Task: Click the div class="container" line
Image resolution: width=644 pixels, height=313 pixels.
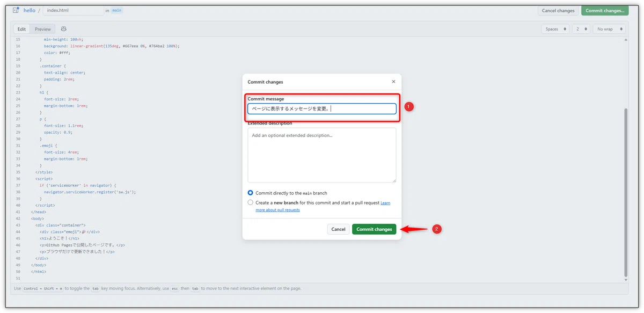Action: click(61, 225)
